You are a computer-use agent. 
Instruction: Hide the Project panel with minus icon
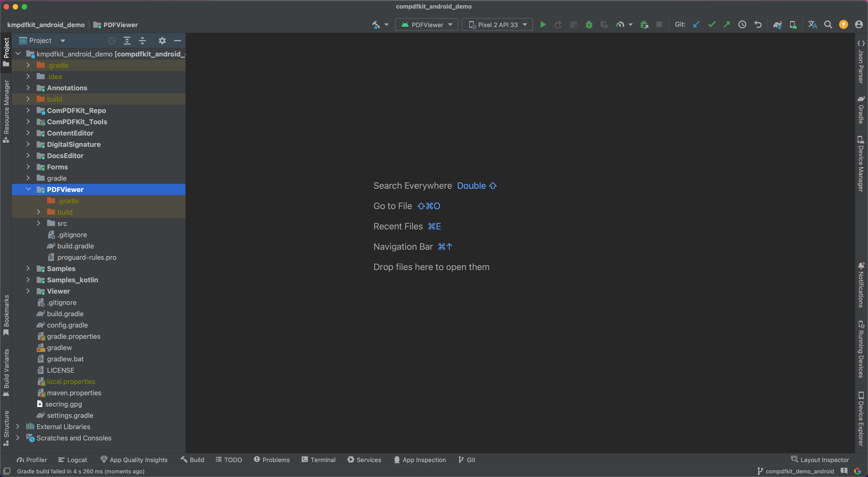tap(178, 41)
